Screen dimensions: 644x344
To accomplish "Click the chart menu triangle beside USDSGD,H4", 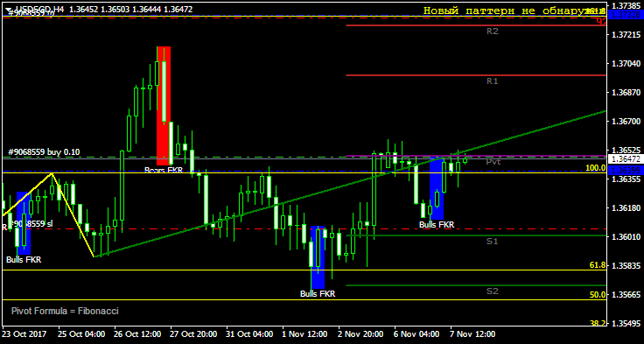I will 8,9.
